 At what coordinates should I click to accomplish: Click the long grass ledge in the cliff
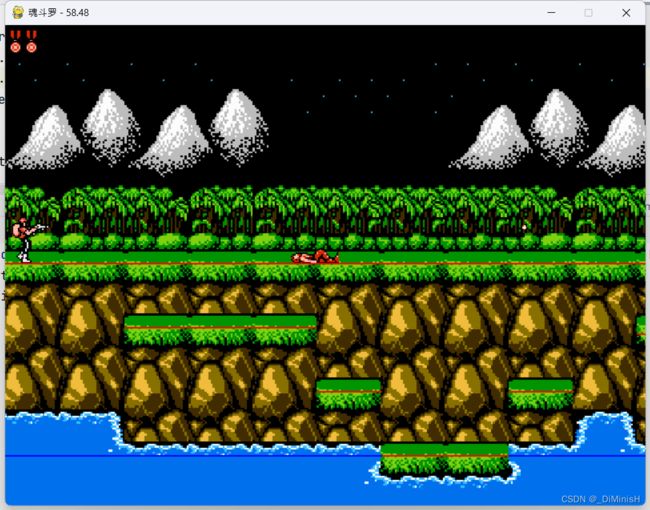(x=221, y=330)
